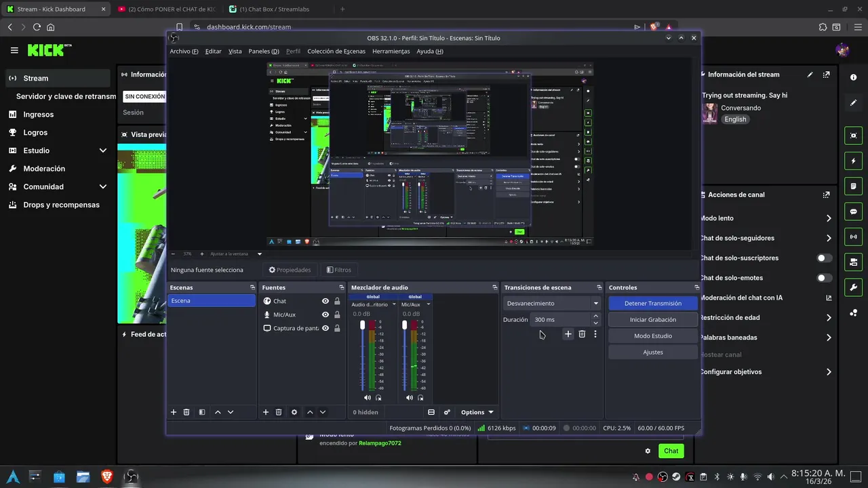Adjust the desktop audio volume fader
This screenshot has height=488, width=868.
tap(362, 325)
